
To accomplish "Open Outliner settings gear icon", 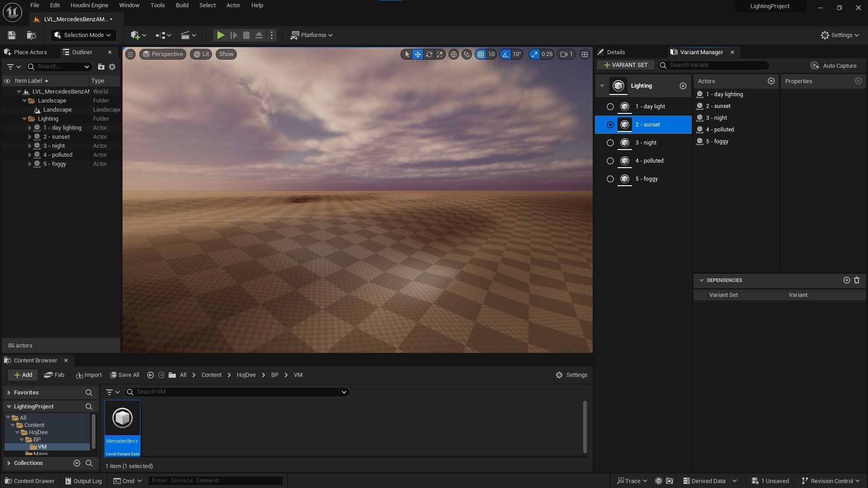I will [112, 67].
